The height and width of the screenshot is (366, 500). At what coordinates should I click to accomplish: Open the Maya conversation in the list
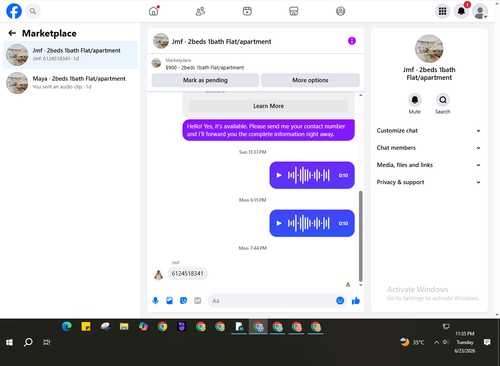[70, 83]
